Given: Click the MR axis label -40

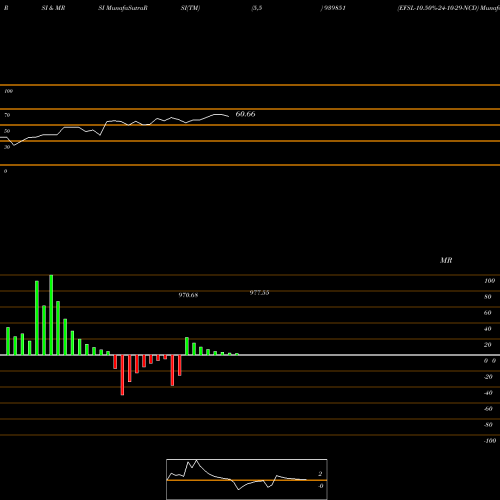Looking at the screenshot, I should [488, 393].
